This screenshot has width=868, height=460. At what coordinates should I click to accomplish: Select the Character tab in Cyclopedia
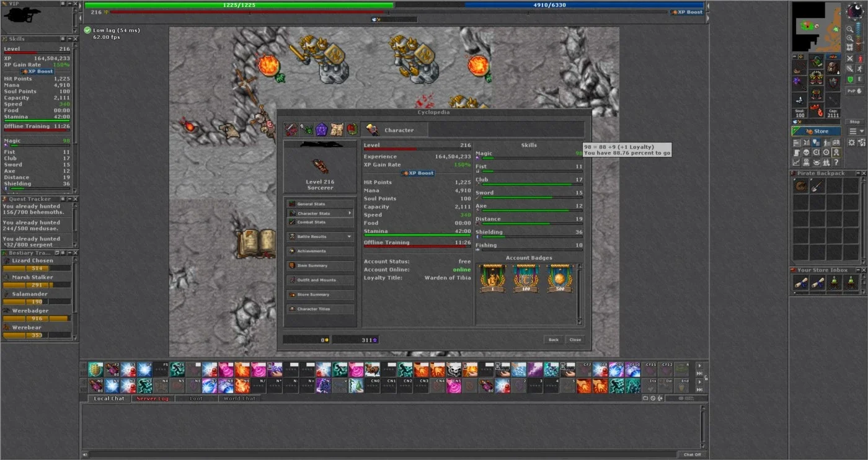point(394,130)
